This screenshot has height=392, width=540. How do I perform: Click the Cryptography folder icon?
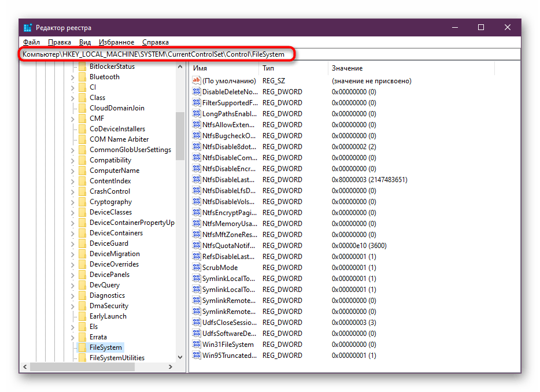(x=83, y=202)
